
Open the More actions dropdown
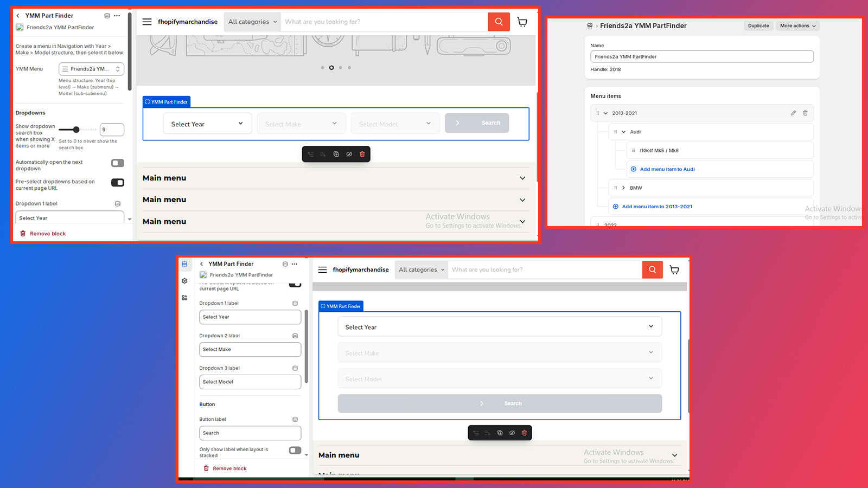(x=797, y=26)
